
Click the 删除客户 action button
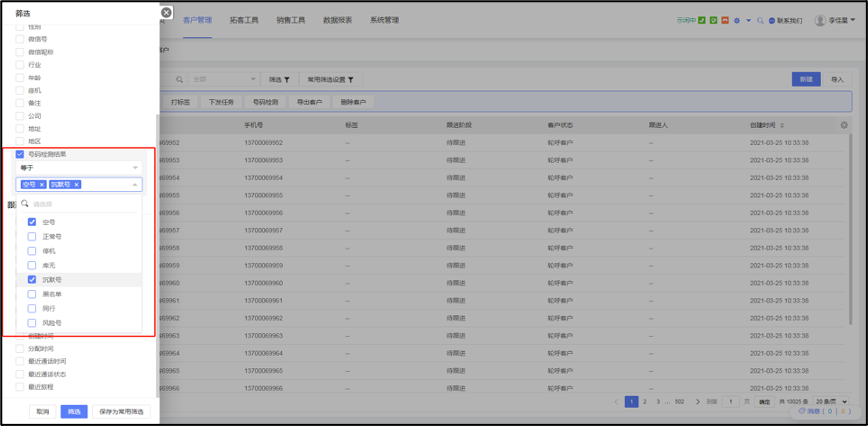pos(353,102)
